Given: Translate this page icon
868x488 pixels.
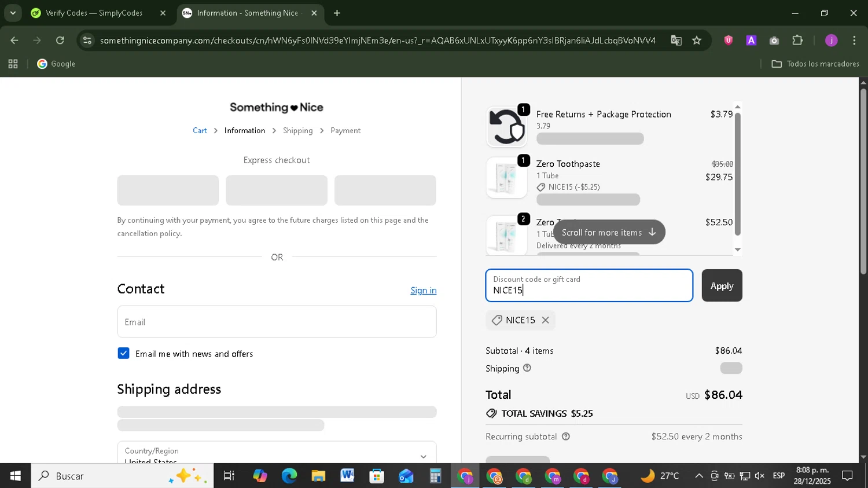Looking at the screenshot, I should coord(676,41).
